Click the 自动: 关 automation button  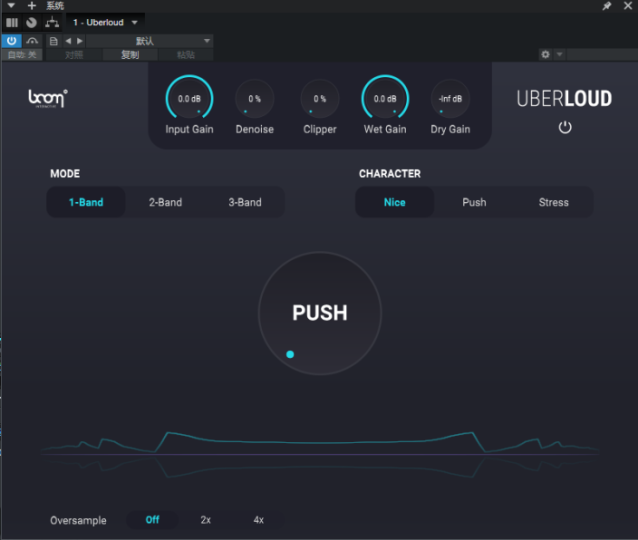click(22, 55)
